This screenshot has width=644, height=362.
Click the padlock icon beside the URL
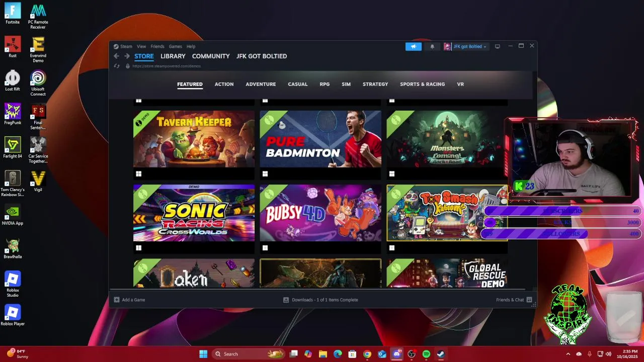[128, 66]
